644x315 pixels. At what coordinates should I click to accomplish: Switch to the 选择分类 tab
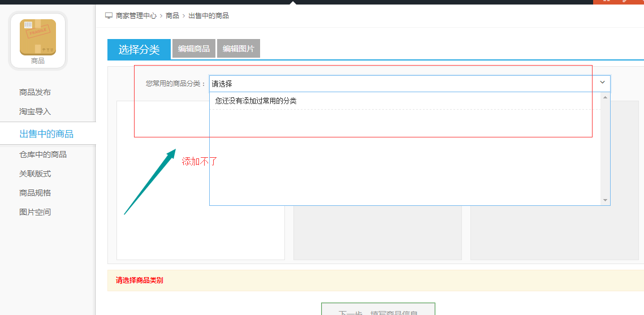139,50
